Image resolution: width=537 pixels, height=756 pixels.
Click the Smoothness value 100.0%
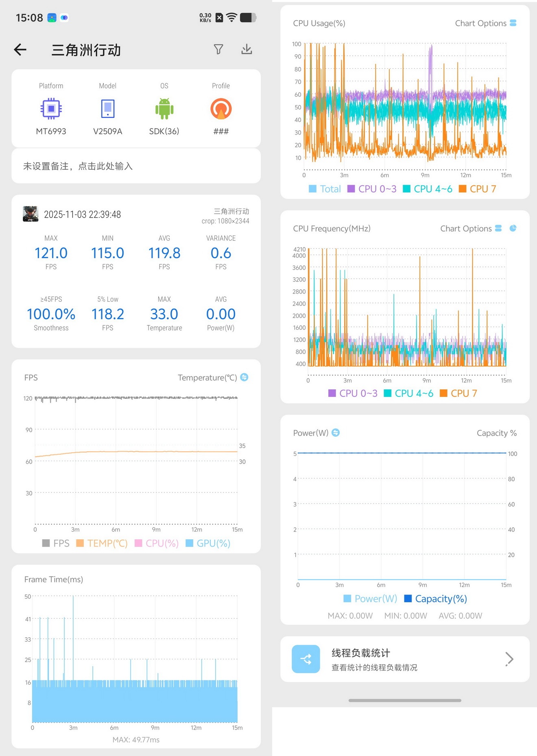point(51,314)
